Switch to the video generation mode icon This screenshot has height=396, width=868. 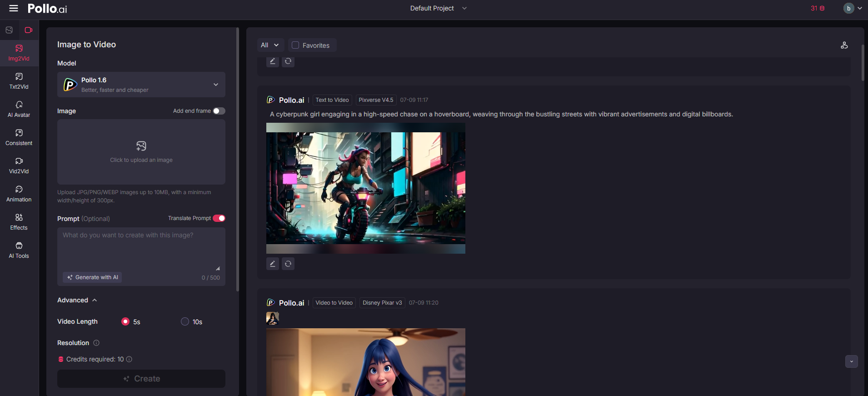29,30
